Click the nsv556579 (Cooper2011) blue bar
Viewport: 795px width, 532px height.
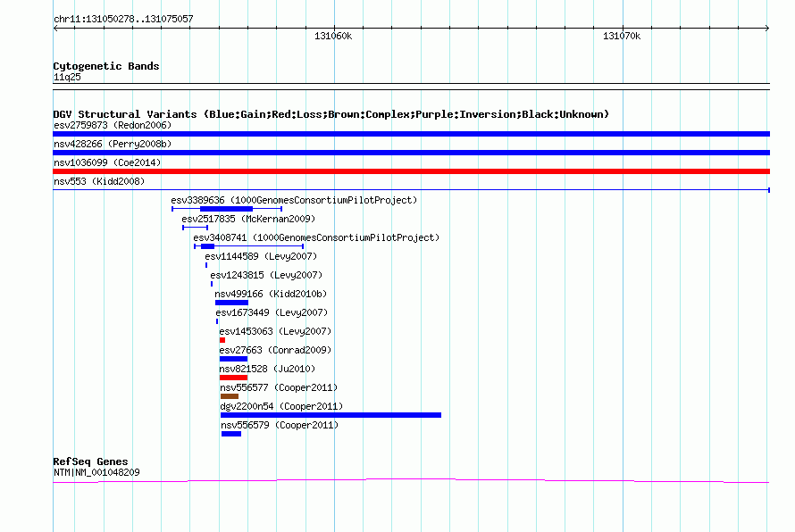click(231, 434)
